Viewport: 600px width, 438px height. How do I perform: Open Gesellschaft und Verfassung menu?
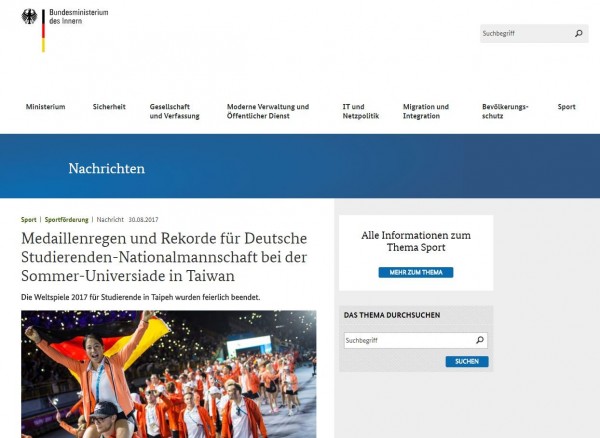pos(174,111)
